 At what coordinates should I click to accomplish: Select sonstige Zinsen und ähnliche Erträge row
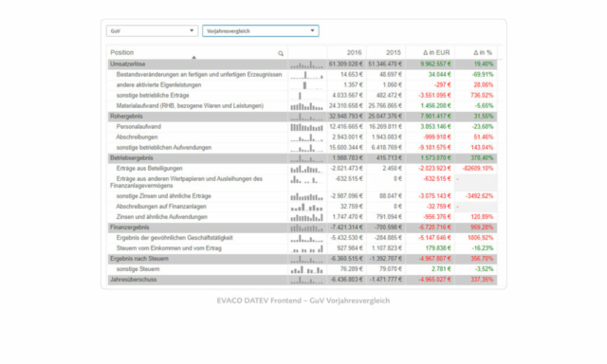tap(303, 196)
